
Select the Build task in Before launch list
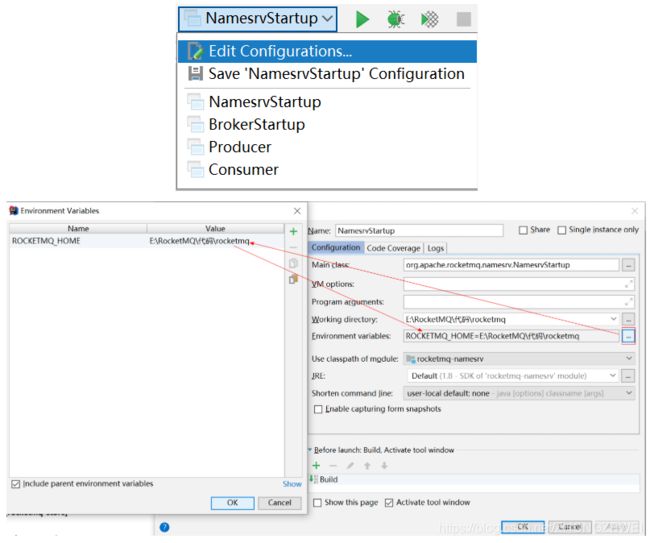pos(474,480)
